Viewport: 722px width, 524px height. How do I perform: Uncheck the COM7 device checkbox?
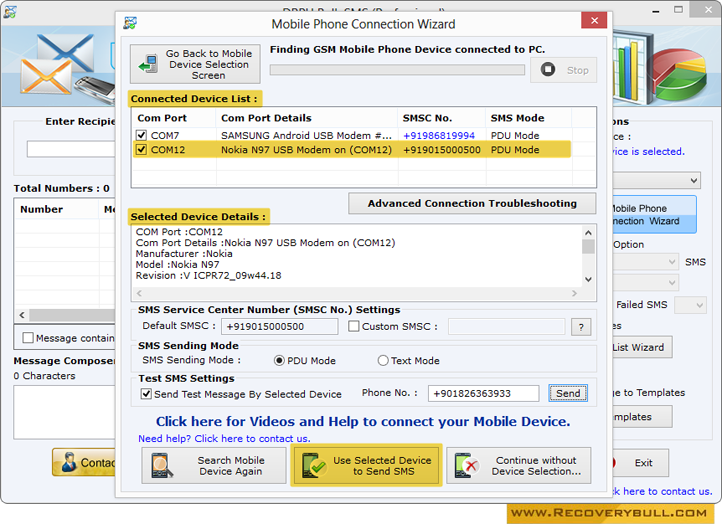141,135
